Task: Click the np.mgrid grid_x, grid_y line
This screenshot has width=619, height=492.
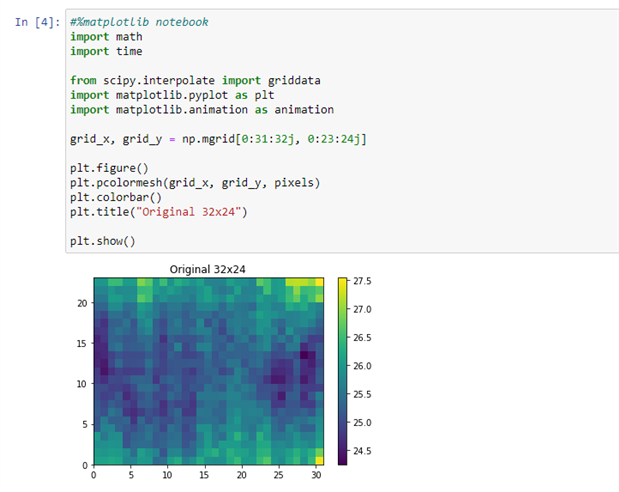Action: pyautogui.click(x=218, y=139)
